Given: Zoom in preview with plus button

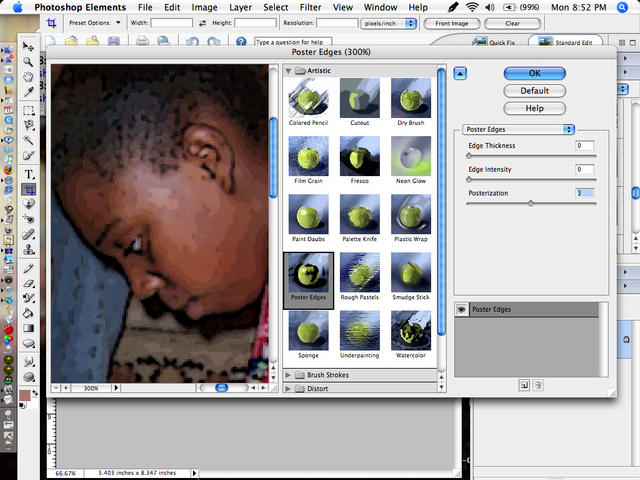Looking at the screenshot, I should [65, 388].
